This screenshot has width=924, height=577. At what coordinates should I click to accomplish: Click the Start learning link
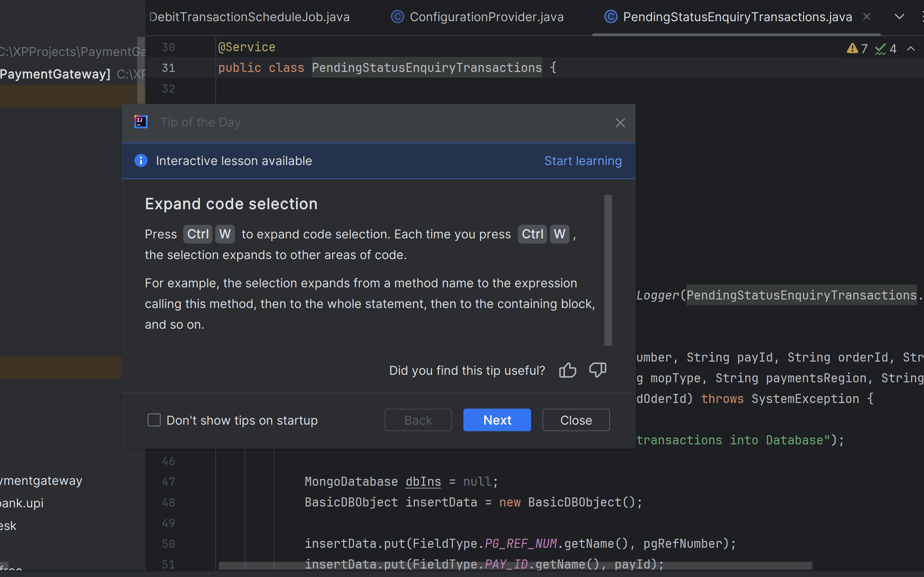(582, 161)
